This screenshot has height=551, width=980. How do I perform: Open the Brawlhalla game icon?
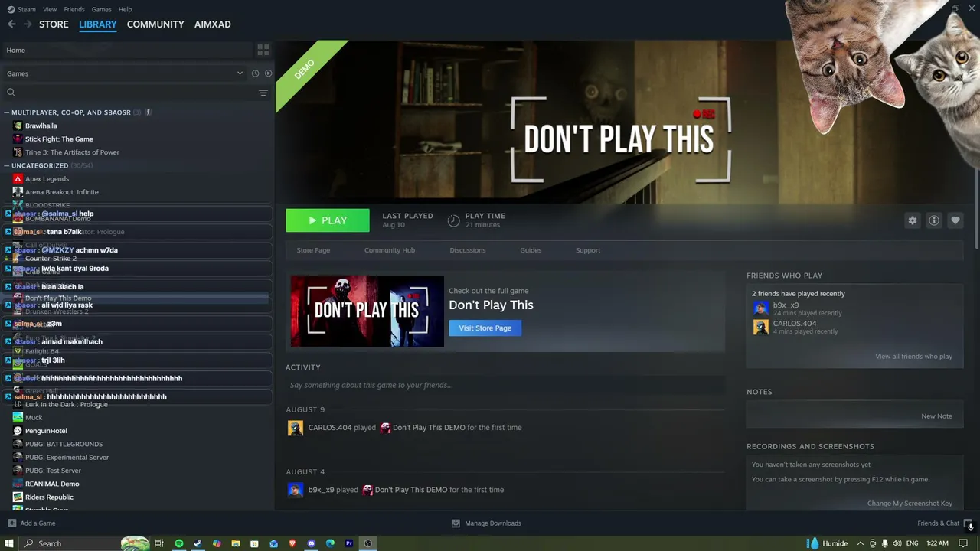(18, 126)
